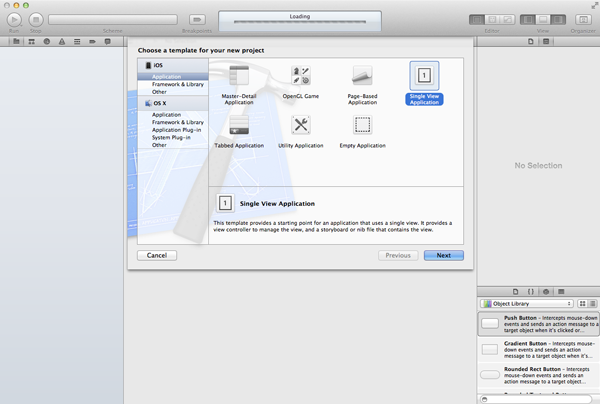Open the Organizer window
Viewport: 600px width, 404px height.
pyautogui.click(x=583, y=20)
